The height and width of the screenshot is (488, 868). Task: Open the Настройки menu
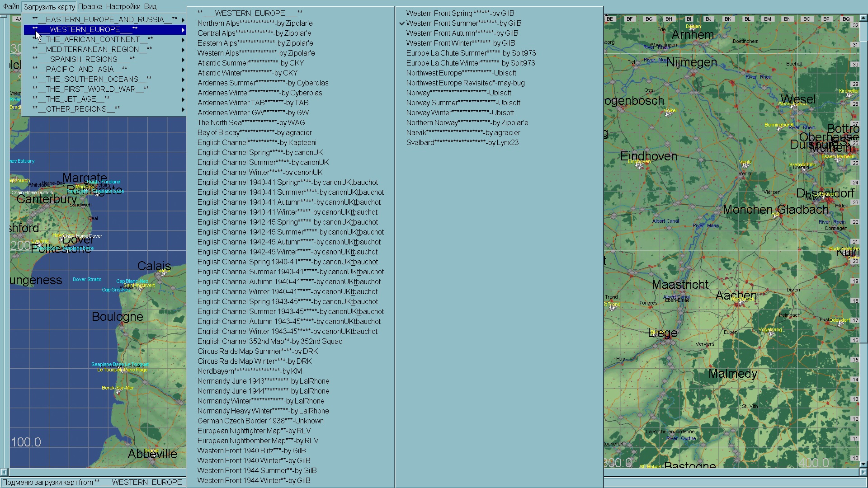click(x=123, y=6)
